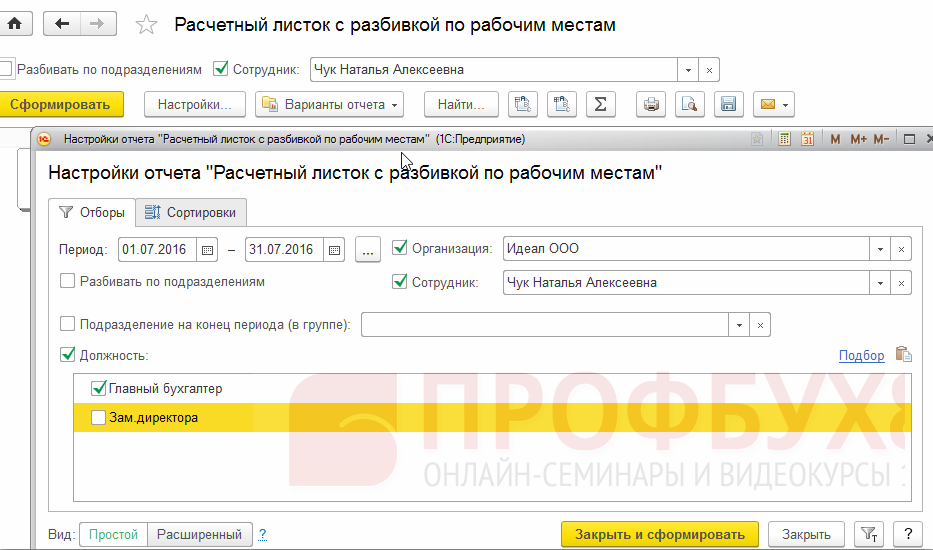Click the sum (Σ) toolbar icon
The image size is (933, 550).
pos(599,104)
